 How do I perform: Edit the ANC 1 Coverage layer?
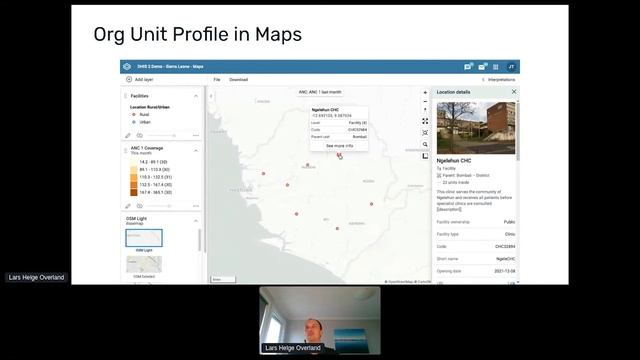coord(128,206)
